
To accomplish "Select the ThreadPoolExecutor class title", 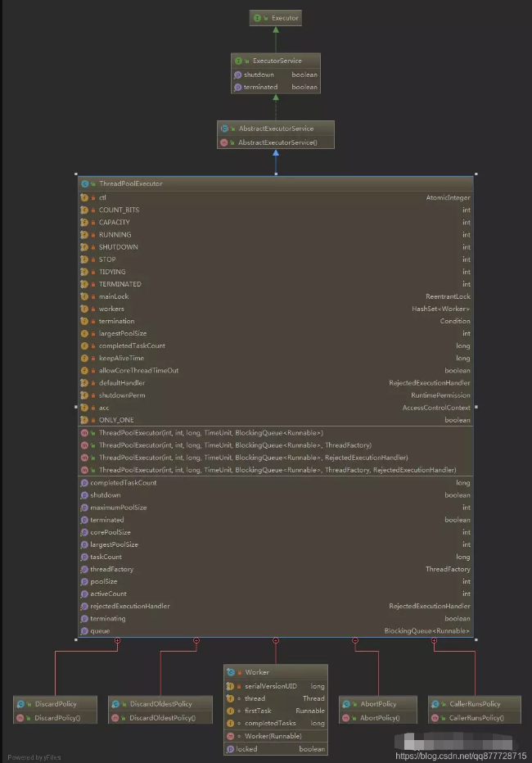I will [130, 183].
